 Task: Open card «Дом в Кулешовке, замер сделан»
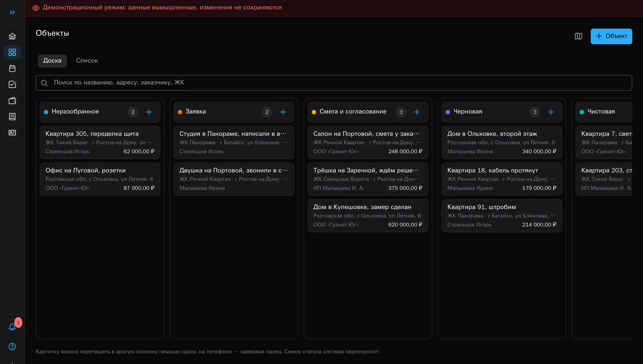tap(368, 216)
